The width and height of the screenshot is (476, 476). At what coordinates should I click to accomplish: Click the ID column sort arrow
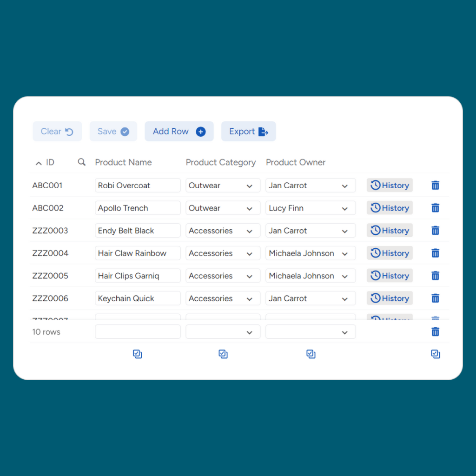(x=39, y=163)
